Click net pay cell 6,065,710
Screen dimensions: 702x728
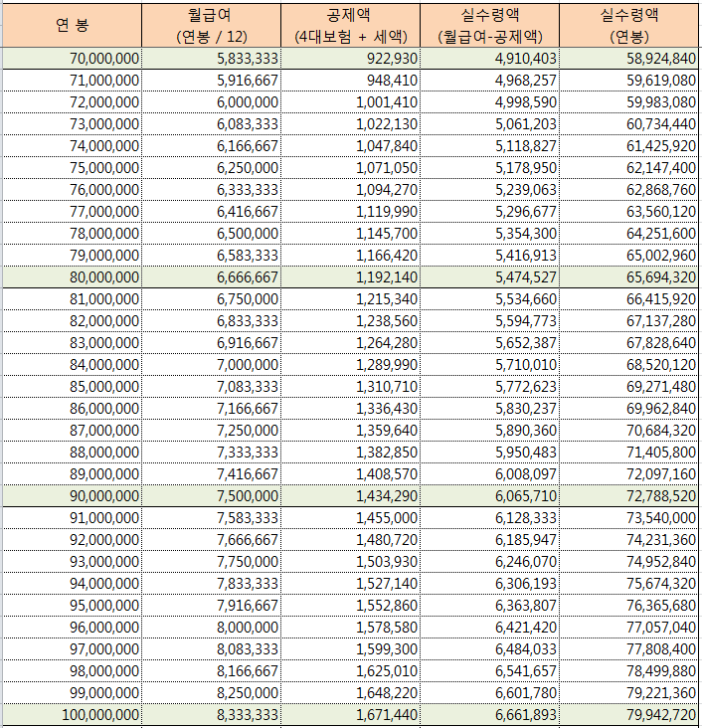click(x=490, y=496)
